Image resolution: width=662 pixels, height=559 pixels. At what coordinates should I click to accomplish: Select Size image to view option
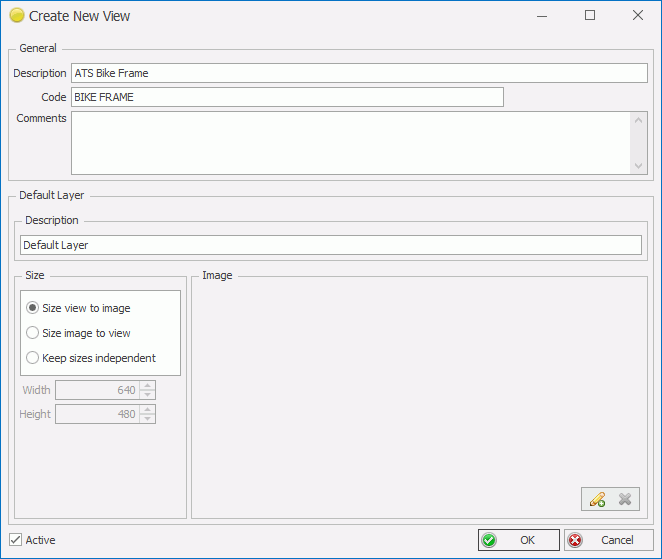tap(33, 333)
